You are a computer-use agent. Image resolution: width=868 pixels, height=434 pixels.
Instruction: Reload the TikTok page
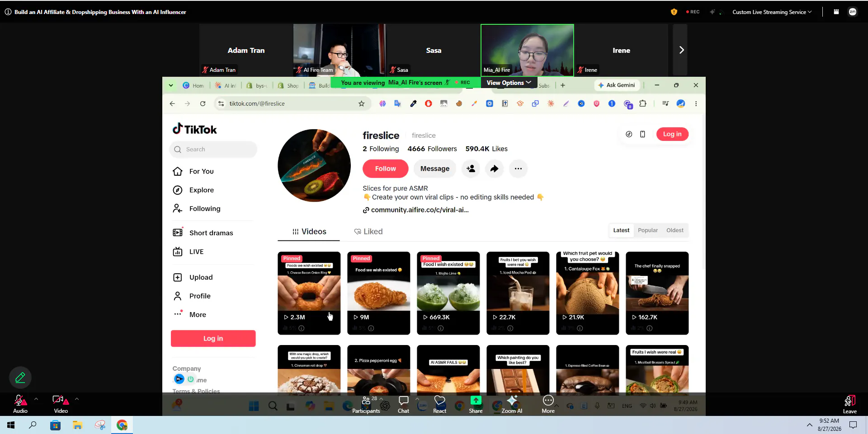203,103
